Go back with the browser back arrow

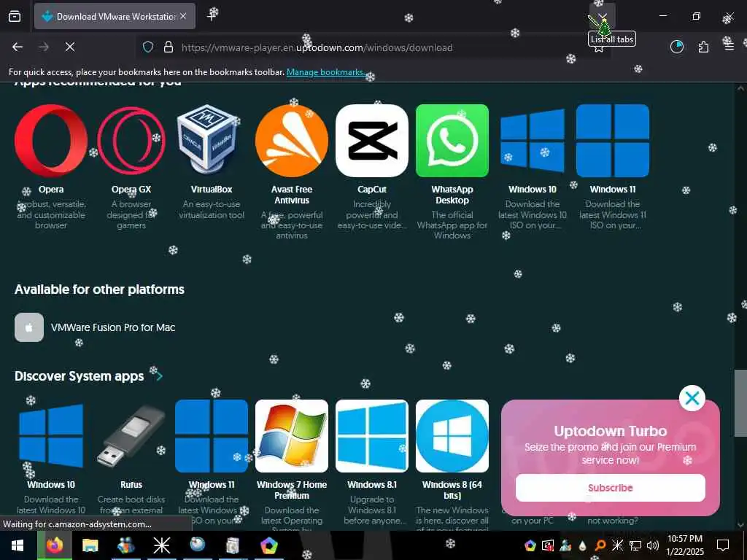(x=18, y=47)
